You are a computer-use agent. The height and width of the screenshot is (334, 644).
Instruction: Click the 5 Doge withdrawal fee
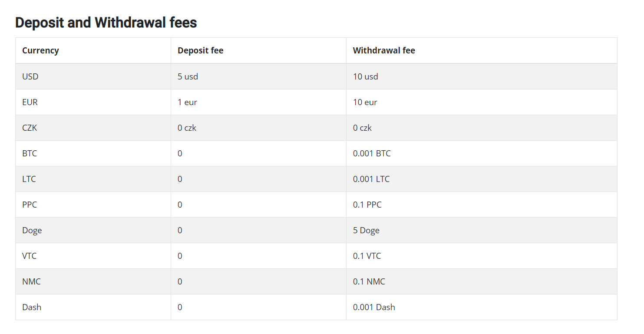coord(366,230)
